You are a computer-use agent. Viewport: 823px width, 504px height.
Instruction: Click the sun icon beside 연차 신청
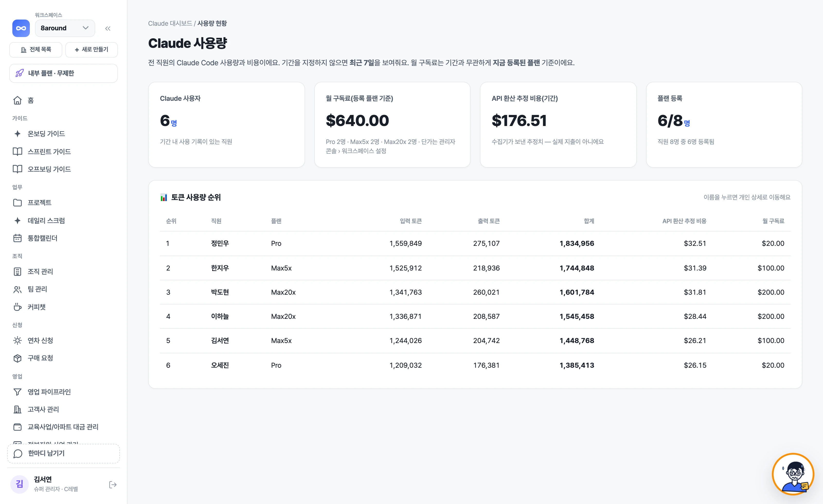point(17,340)
